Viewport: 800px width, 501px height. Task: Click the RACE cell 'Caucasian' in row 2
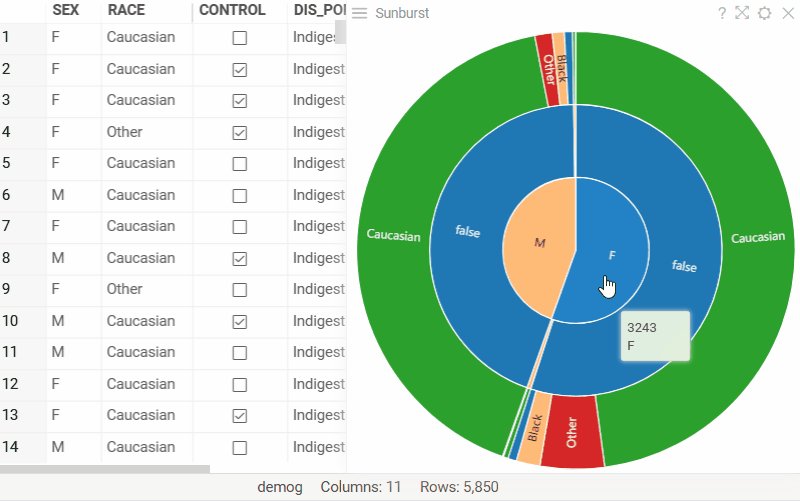click(147, 69)
